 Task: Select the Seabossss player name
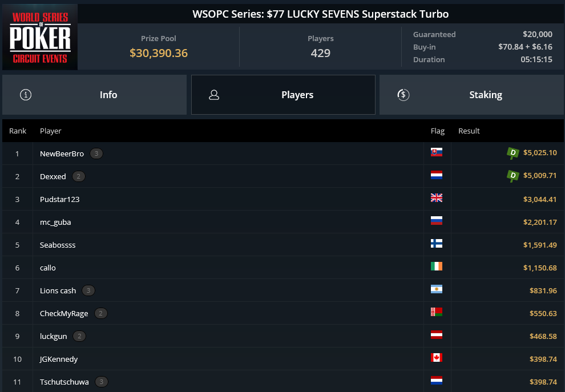pos(58,245)
